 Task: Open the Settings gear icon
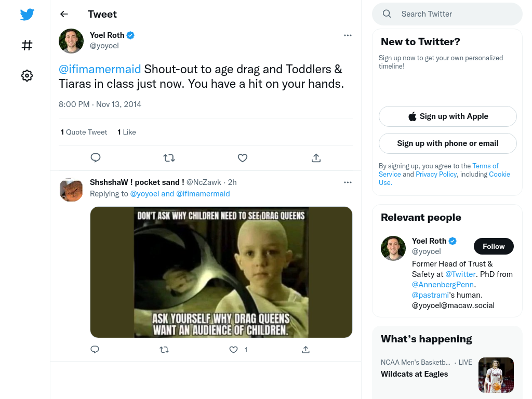[27, 75]
